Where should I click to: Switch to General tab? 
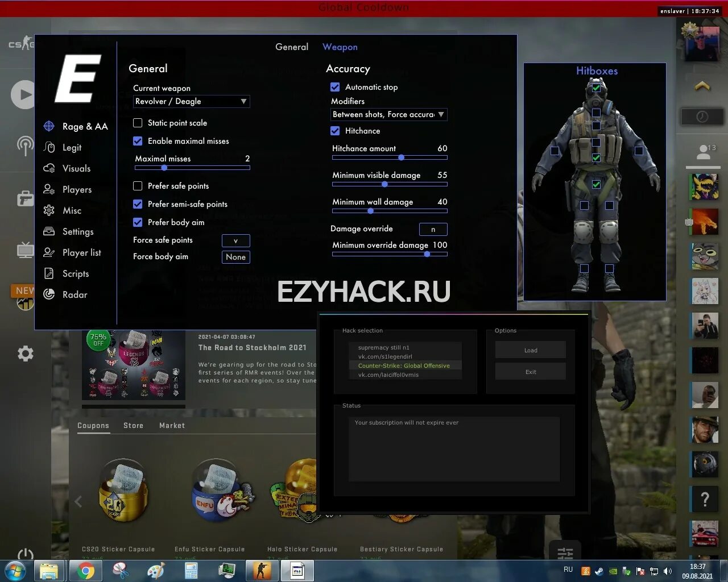click(292, 47)
